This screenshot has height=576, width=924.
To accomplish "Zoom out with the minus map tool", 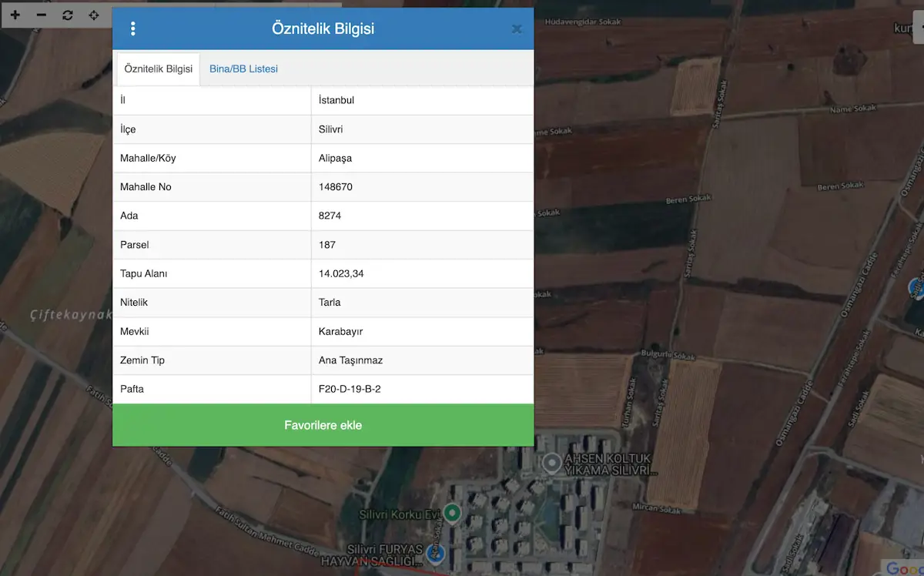I will 42,15.
